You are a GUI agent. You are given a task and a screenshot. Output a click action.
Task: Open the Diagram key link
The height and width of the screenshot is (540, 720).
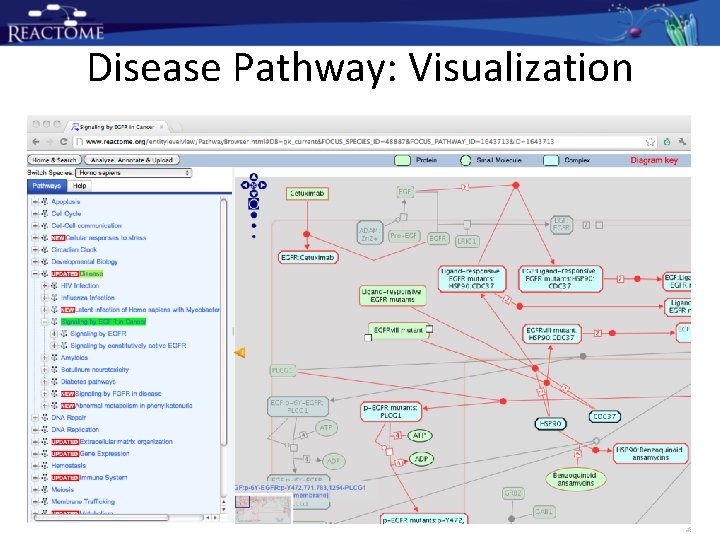click(x=654, y=160)
